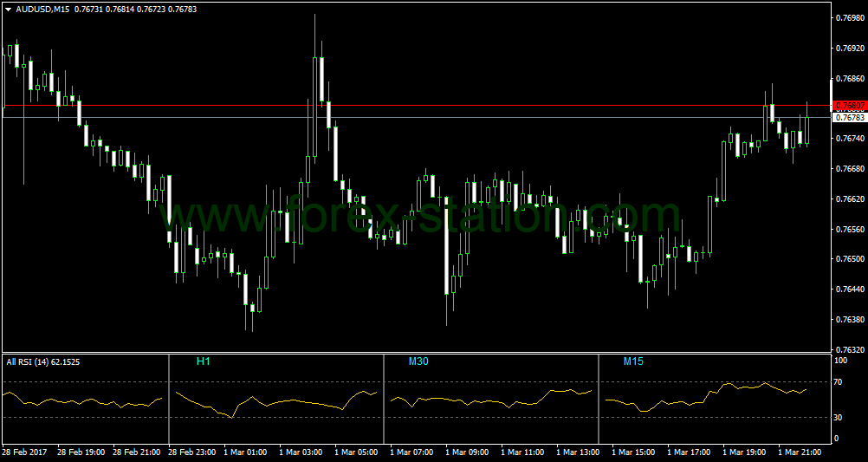This screenshot has width=868, height=462.
Task: Click the 0.76560 price scale value
Action: pyautogui.click(x=851, y=229)
